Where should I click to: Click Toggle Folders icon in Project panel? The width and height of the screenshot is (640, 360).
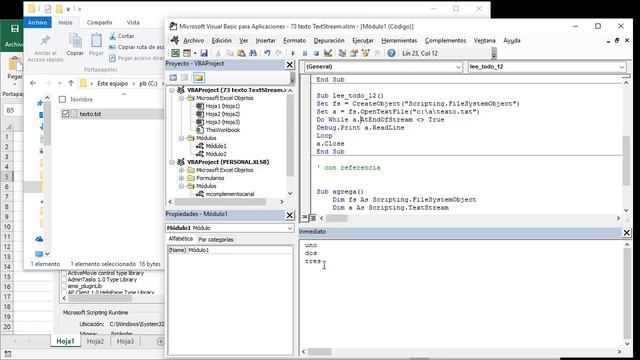tap(199, 78)
